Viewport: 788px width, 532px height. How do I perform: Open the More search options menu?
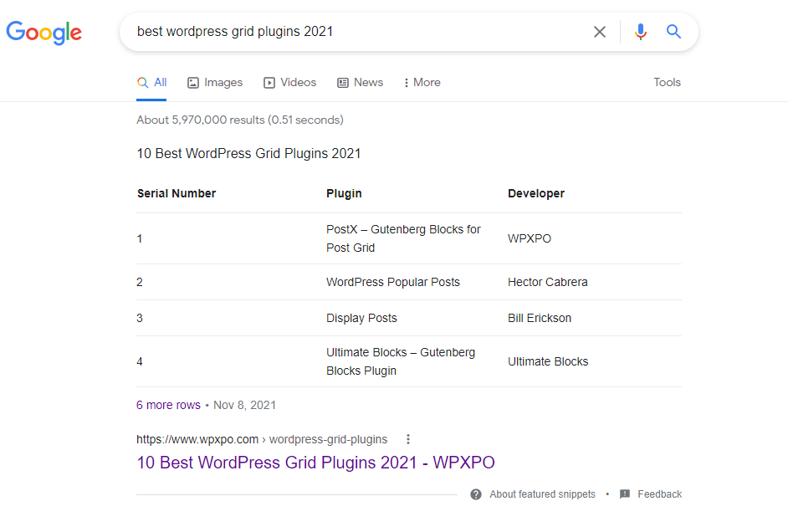tap(422, 82)
